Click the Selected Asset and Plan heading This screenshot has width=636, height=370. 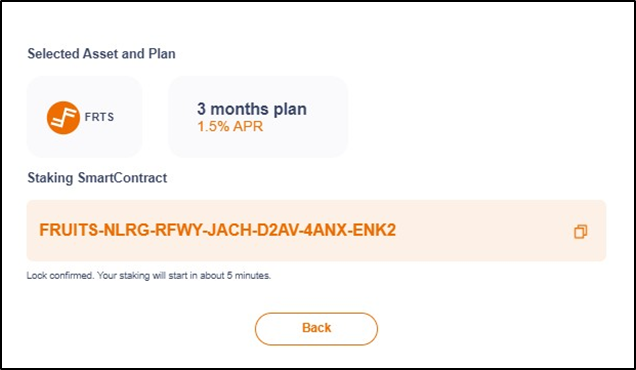101,54
